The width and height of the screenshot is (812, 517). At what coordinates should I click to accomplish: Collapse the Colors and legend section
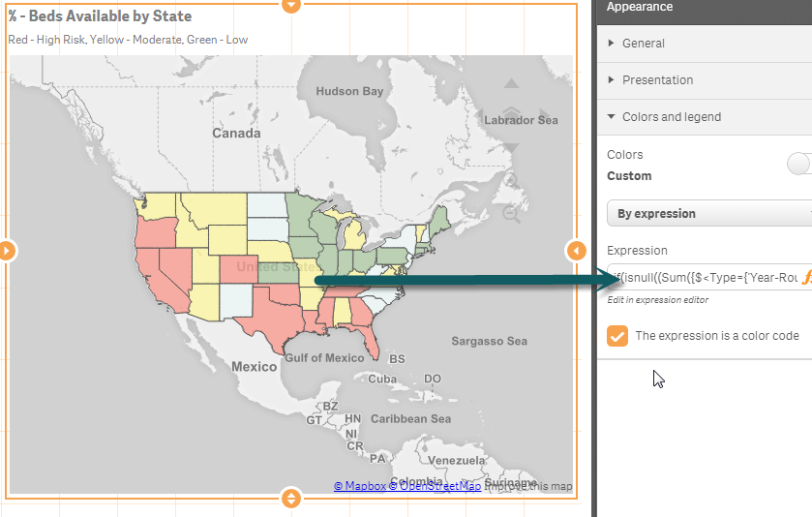[705, 117]
